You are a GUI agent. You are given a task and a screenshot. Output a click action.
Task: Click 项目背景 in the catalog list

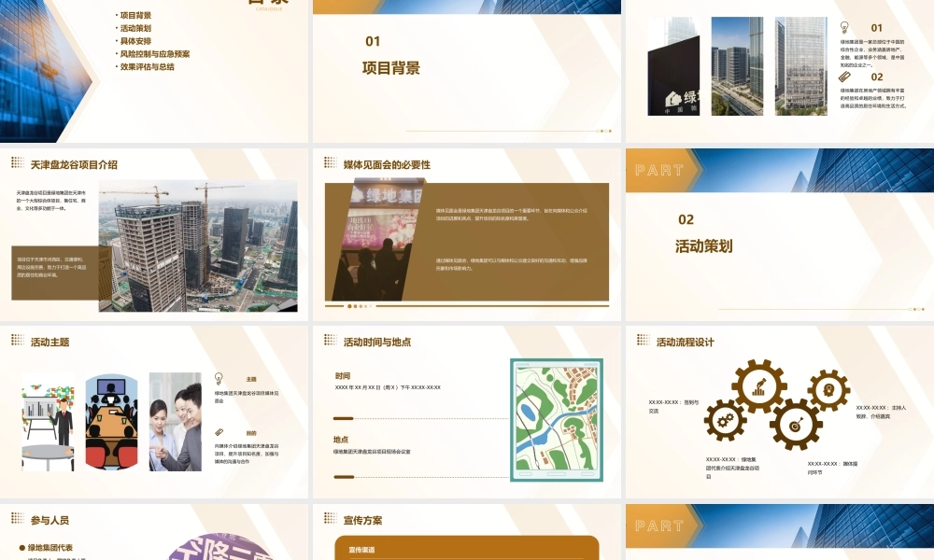click(135, 15)
